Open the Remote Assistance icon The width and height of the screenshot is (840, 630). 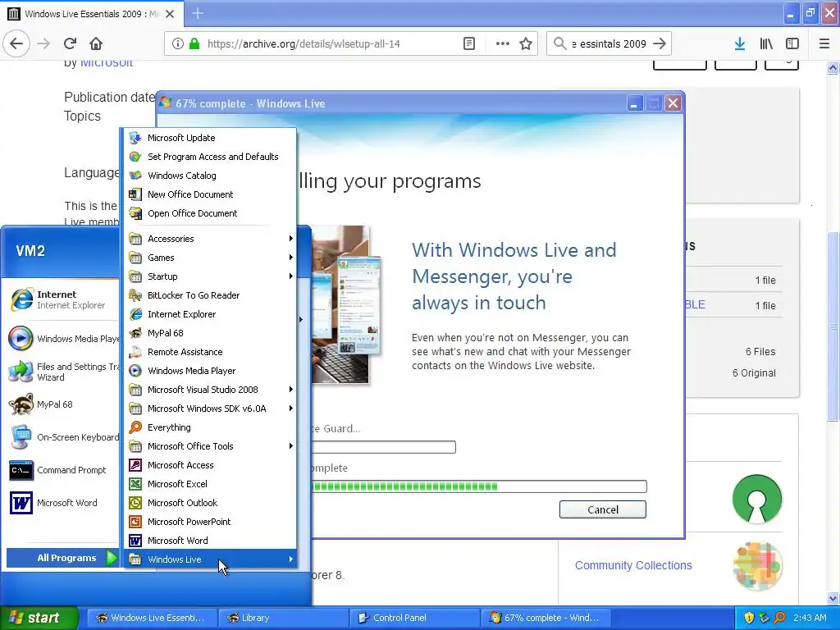coord(135,351)
